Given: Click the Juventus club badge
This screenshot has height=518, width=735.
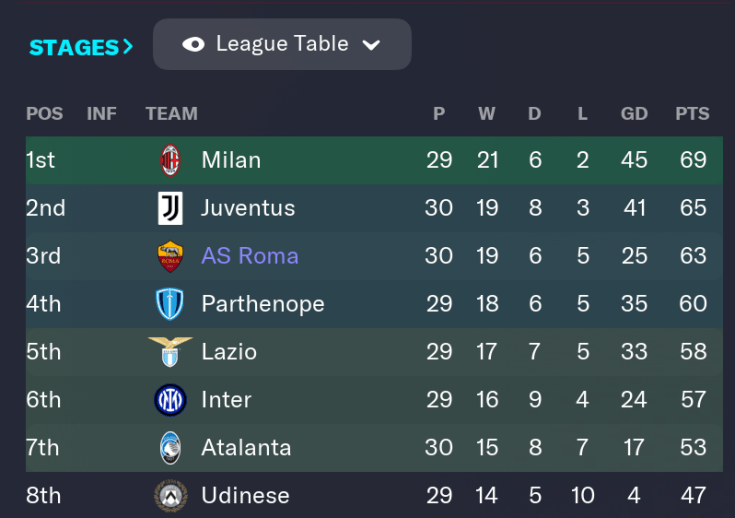Looking at the screenshot, I should click(170, 208).
